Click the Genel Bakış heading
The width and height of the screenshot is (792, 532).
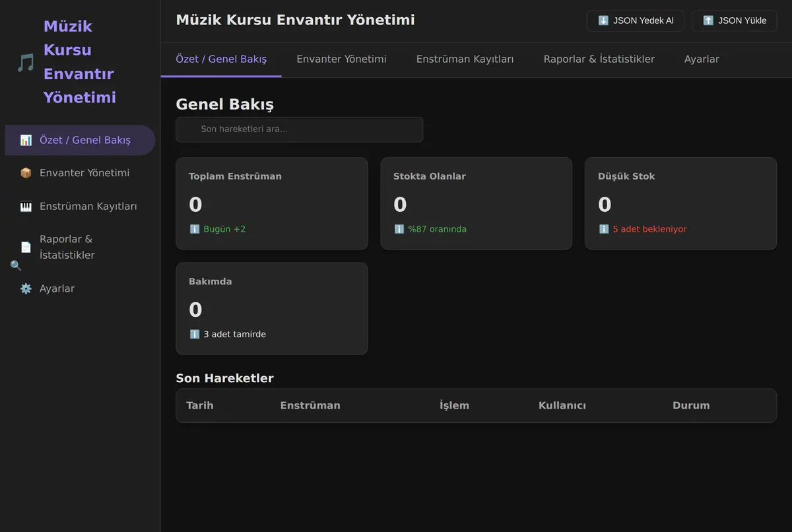point(224,104)
